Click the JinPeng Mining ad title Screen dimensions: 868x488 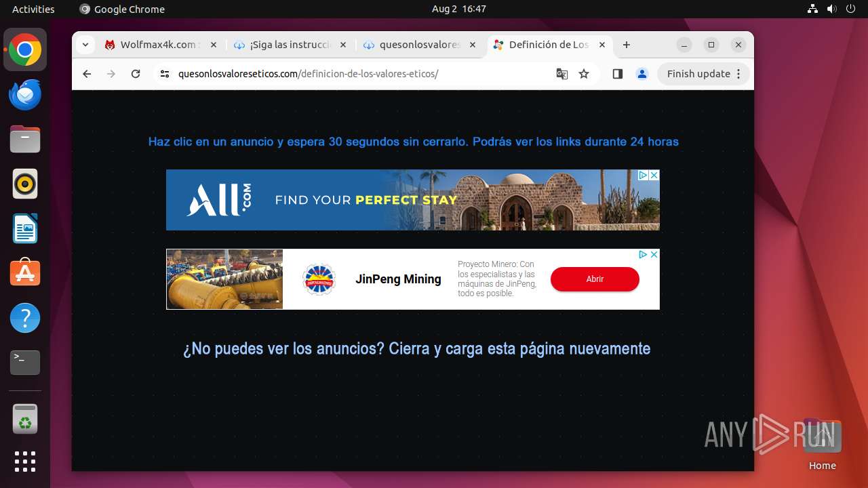click(x=398, y=279)
